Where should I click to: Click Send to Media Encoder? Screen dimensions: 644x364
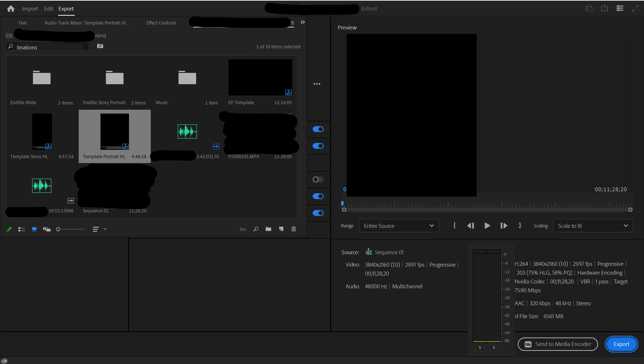point(558,344)
